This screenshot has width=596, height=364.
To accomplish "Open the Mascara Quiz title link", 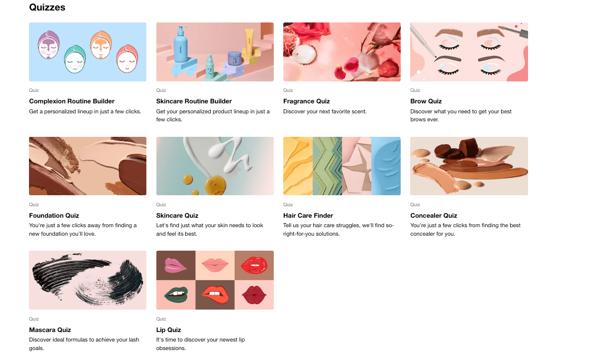I will click(50, 330).
